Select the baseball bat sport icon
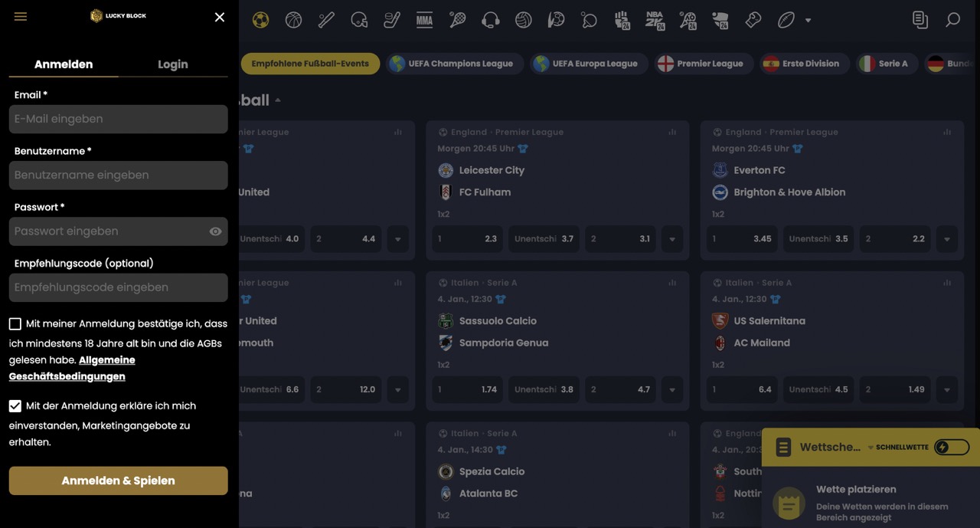Screen dimensions: 980x528 [x=326, y=20]
